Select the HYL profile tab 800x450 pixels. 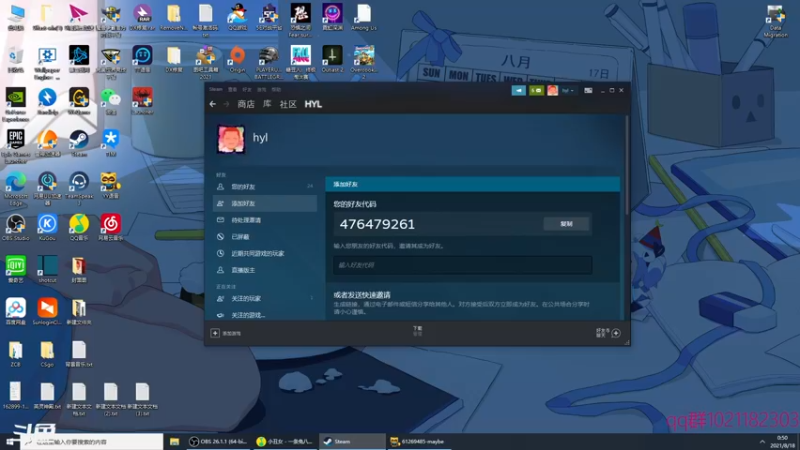point(313,104)
